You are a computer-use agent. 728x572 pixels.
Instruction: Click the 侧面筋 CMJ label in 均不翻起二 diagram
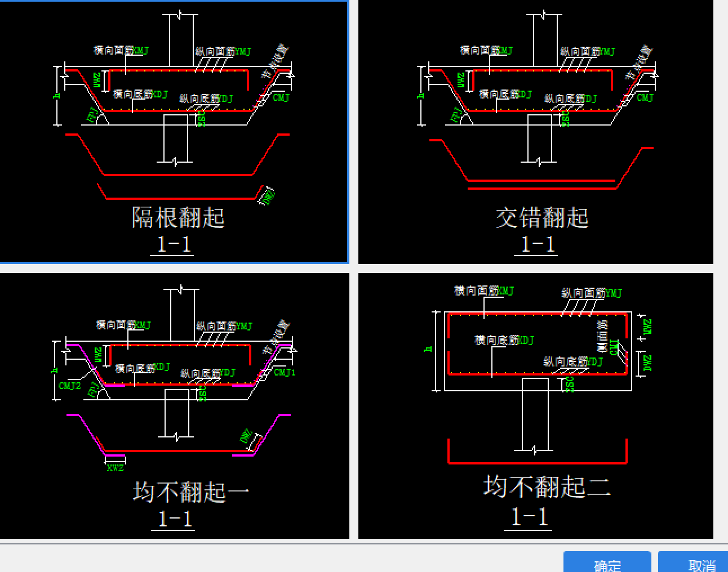tap(608, 337)
